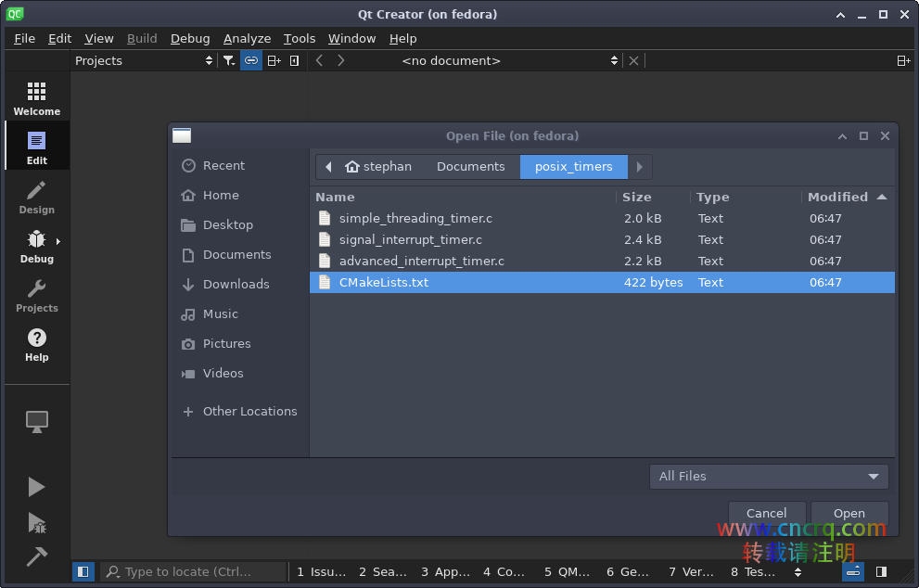Open Debug mode in sidebar

[36, 245]
